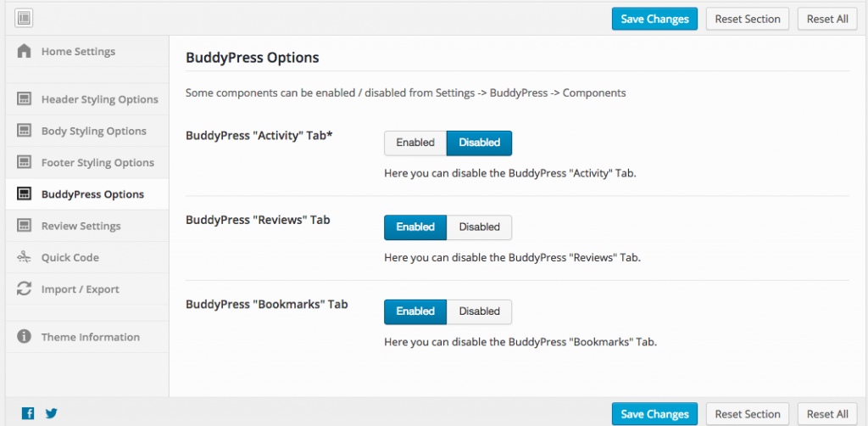Click the BuddyPress "Reviews" Tab label
The image size is (868, 426).
(x=258, y=220)
